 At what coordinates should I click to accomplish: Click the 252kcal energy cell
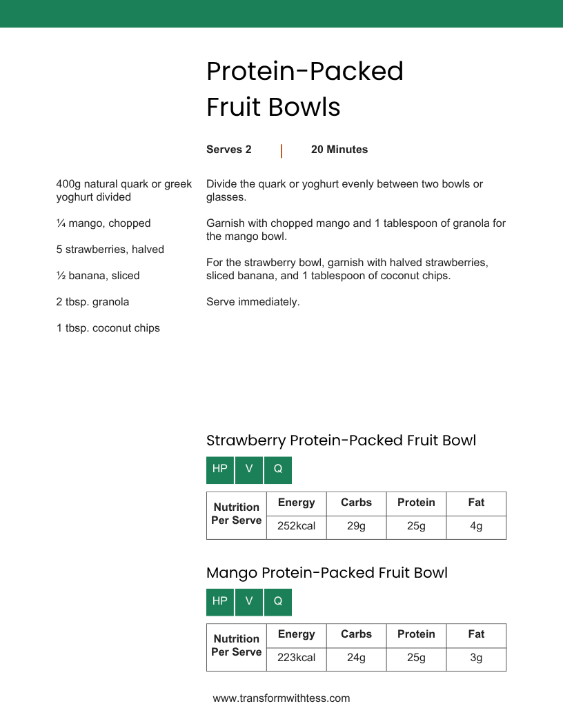(297, 527)
